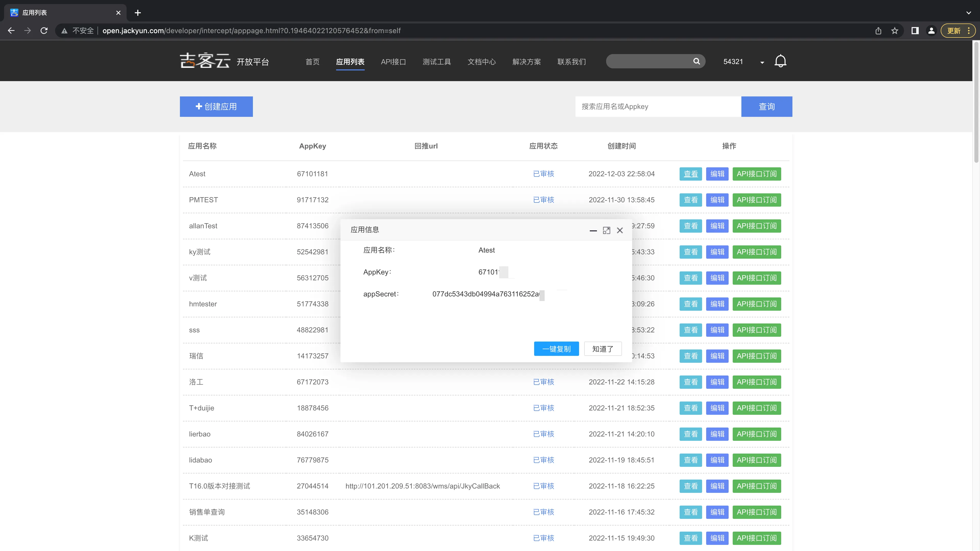Click 查看 for the ky测试 row
980x551 pixels.
[691, 252]
